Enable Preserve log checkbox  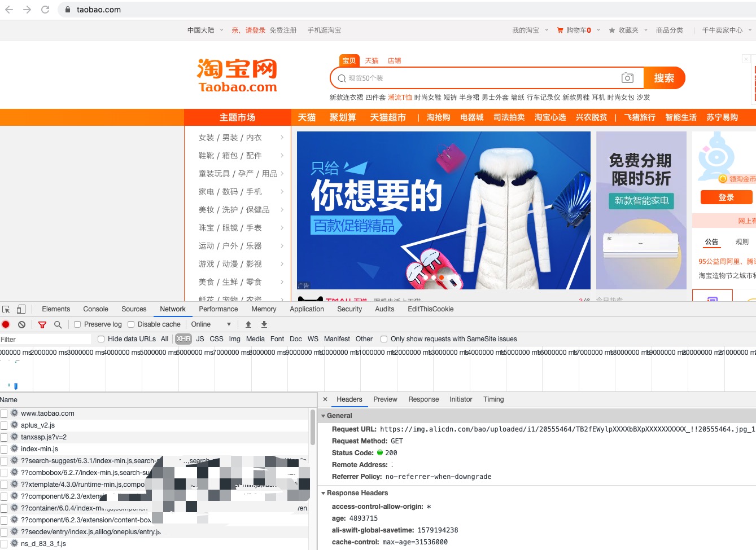(x=77, y=324)
